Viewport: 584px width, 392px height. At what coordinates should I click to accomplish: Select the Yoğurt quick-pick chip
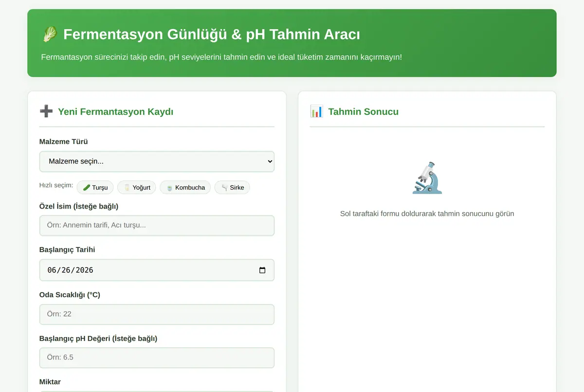pyautogui.click(x=137, y=187)
